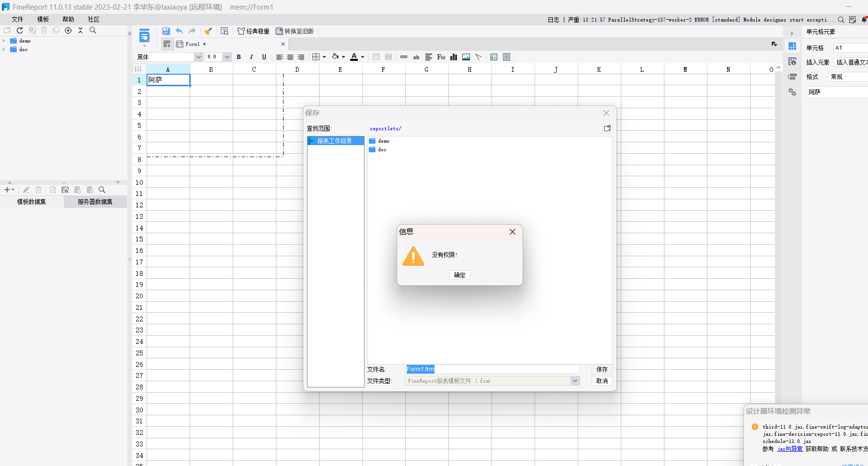Switch to the 服务器数据集 tab
The height and width of the screenshot is (466, 868).
(95, 202)
